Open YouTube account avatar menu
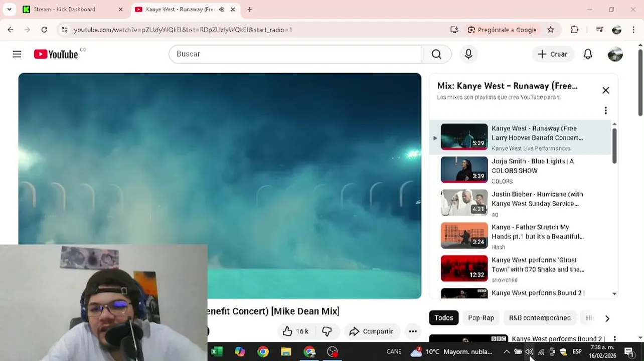 [615, 54]
